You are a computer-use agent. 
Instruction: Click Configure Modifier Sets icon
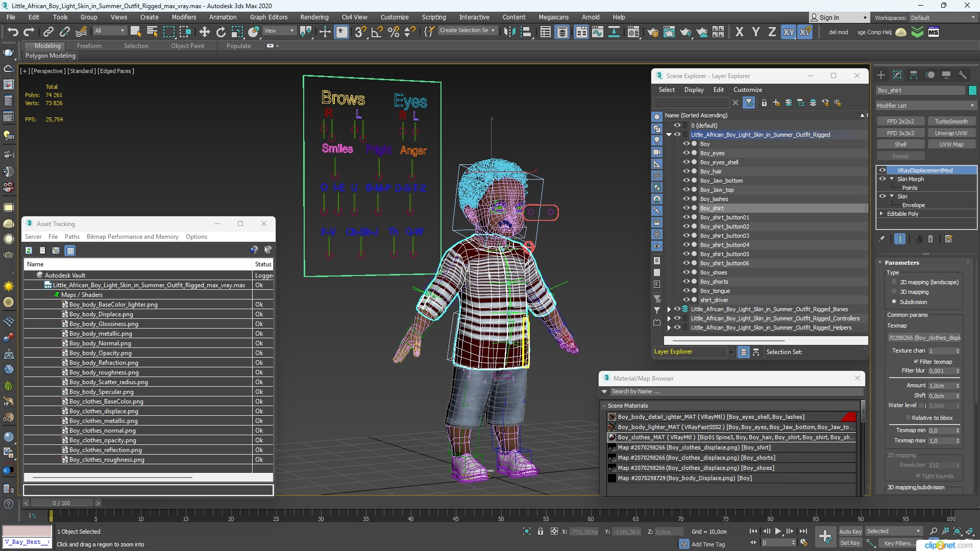(949, 239)
